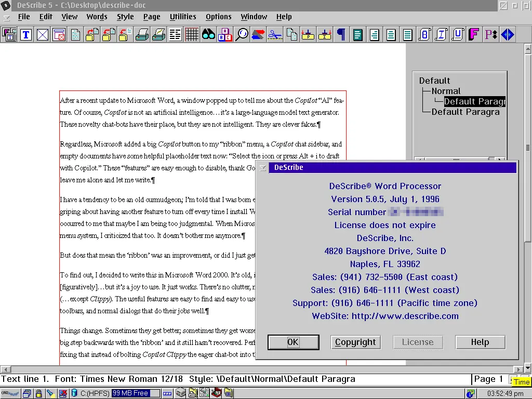Open the Page menu
The width and height of the screenshot is (532, 399).
point(152,17)
